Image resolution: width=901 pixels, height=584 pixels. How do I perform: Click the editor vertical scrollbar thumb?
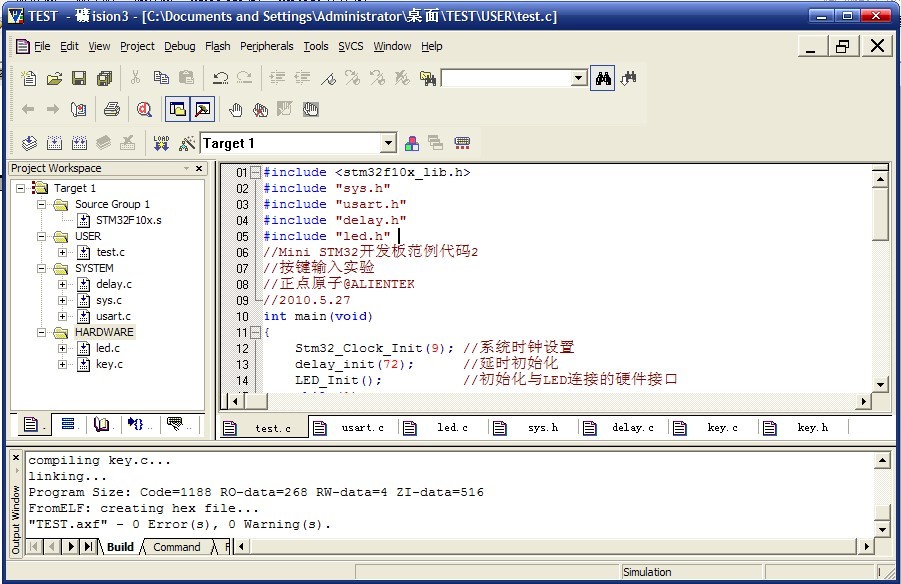coord(880,214)
